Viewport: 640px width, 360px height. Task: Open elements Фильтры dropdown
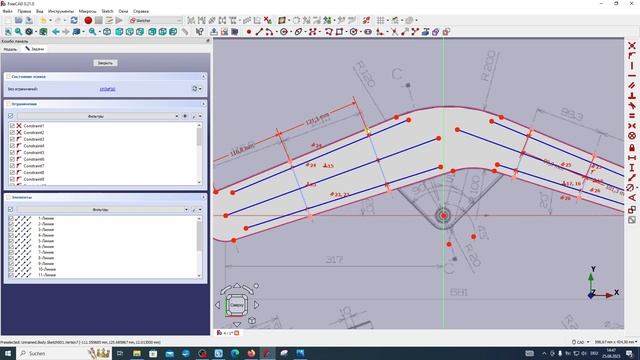click(103, 209)
